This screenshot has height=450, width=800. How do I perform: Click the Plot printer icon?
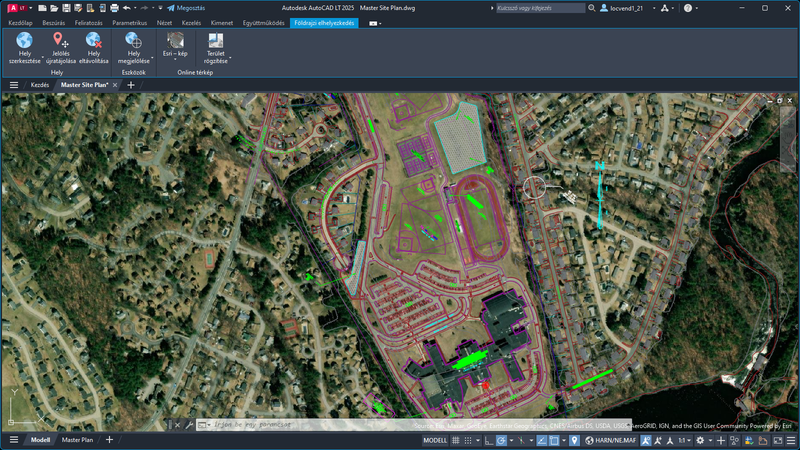point(114,8)
